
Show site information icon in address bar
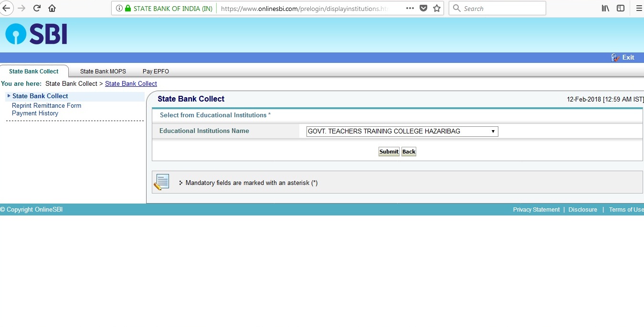119,9
